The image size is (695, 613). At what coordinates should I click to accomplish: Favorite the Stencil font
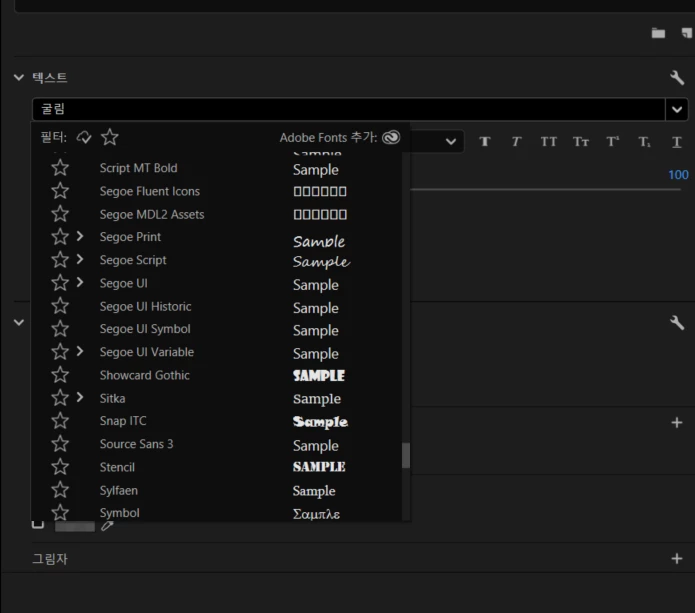point(60,467)
